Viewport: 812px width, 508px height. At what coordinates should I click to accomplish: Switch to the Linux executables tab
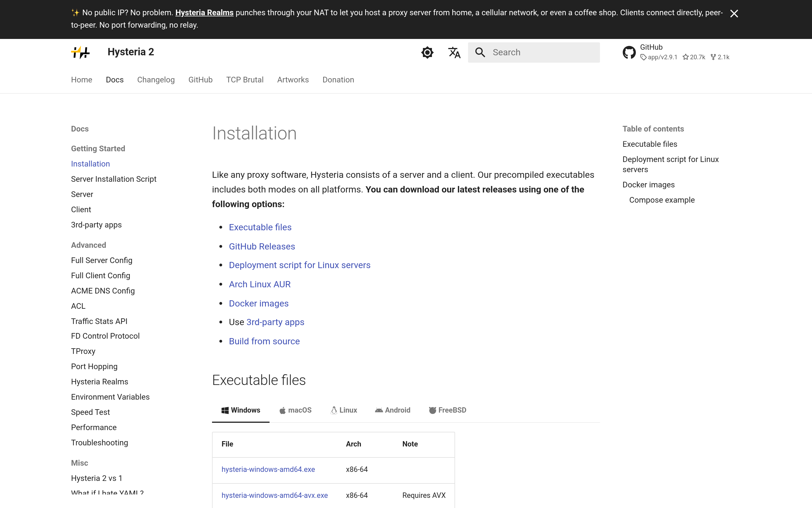[x=344, y=410]
